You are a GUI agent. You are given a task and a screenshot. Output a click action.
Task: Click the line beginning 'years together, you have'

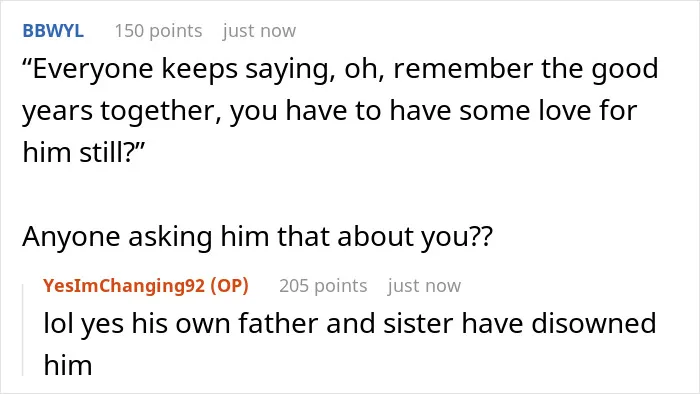click(329, 111)
